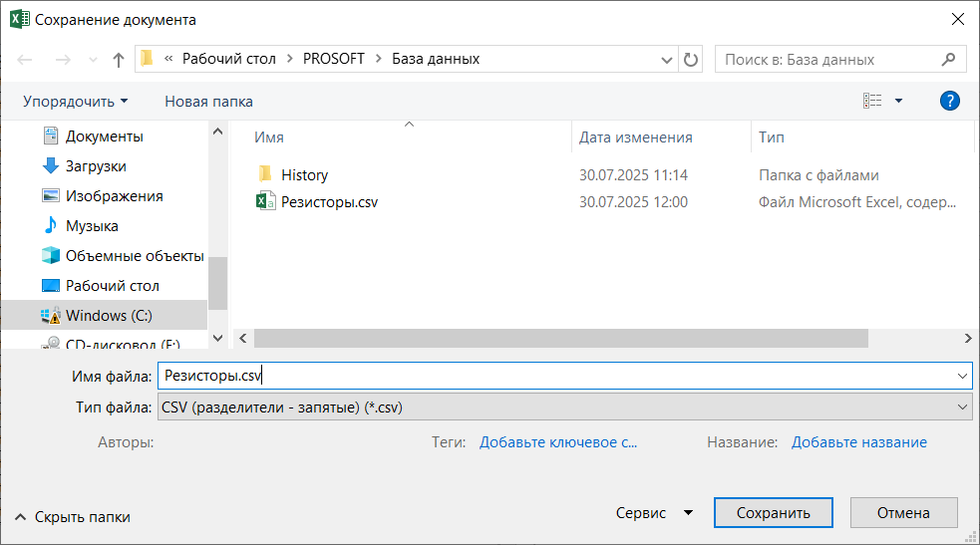Sort by the Тип column header
Viewport: 980px width, 545px height.
point(772,137)
